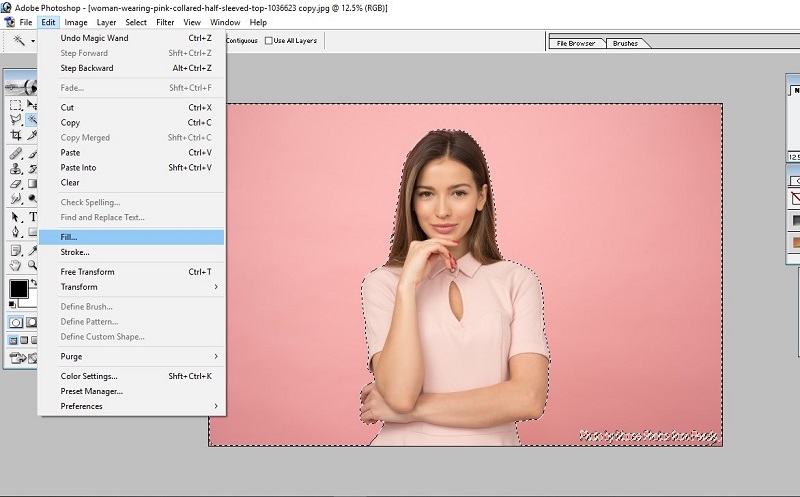
Task: Choose Paste from the Edit menu
Action: (x=131, y=153)
